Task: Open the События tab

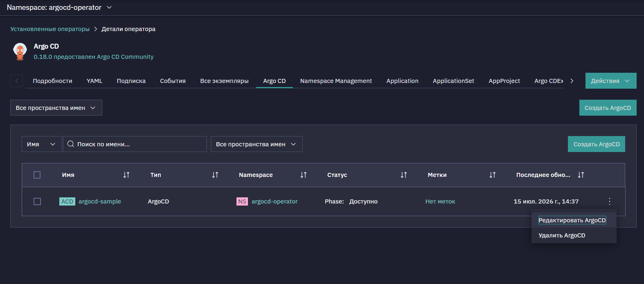Action: tap(173, 81)
